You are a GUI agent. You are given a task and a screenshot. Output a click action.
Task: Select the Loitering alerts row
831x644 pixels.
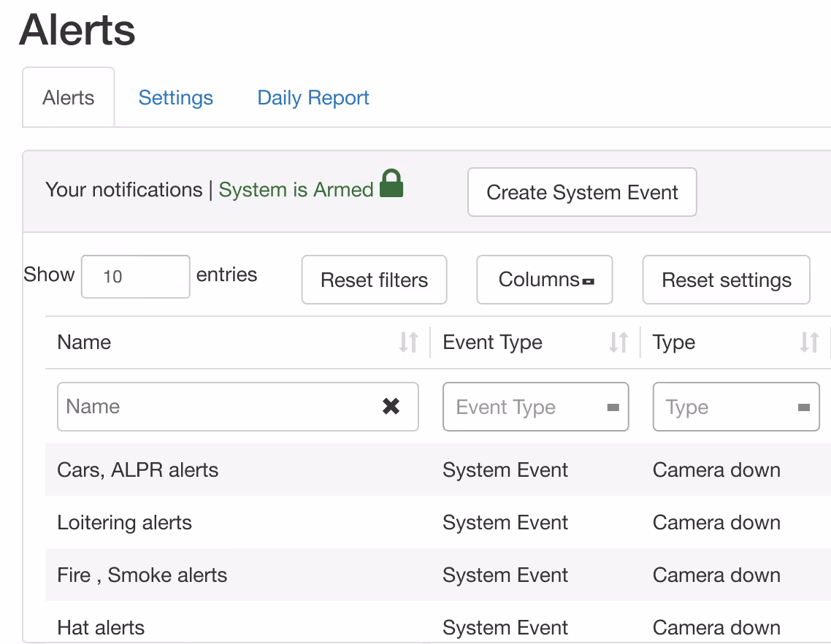(x=125, y=523)
